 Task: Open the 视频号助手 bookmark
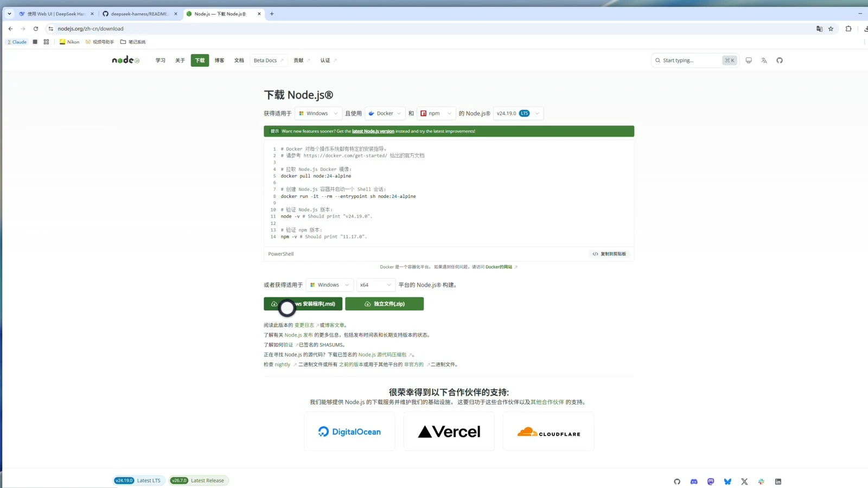[100, 42]
